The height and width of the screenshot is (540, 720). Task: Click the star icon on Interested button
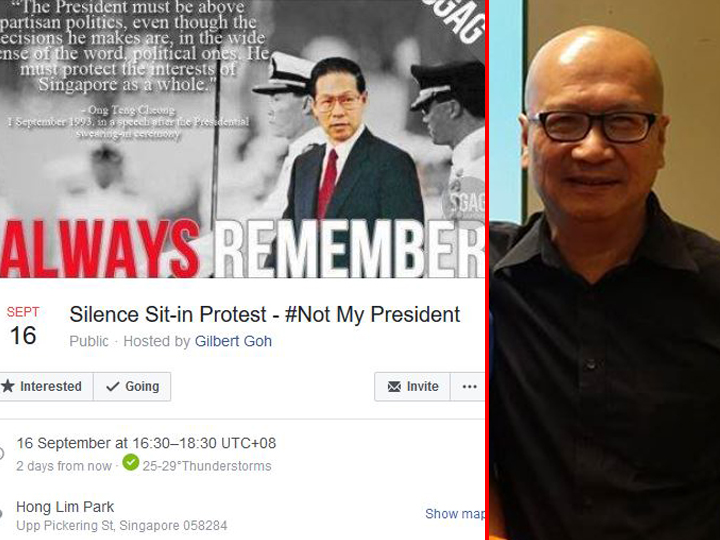(x=7, y=386)
